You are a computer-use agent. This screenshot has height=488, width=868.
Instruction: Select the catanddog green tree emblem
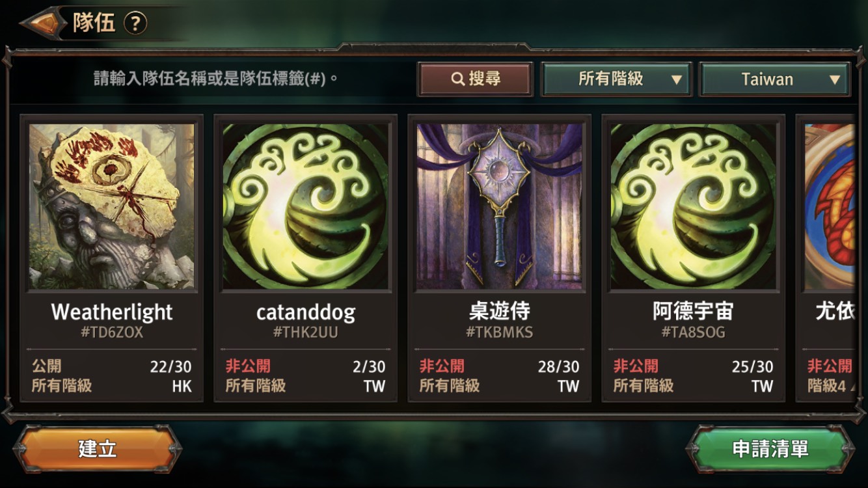(x=305, y=207)
